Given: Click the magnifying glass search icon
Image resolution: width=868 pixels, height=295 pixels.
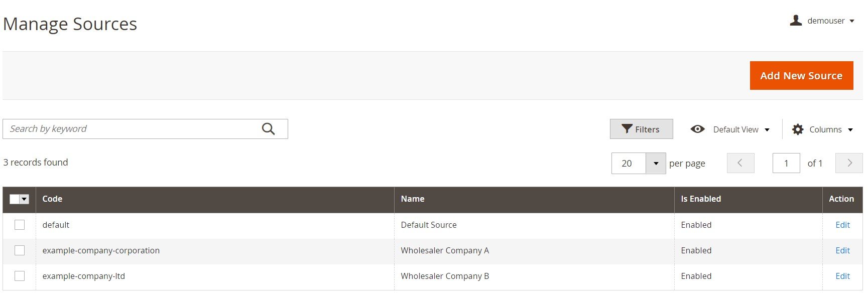Looking at the screenshot, I should tap(269, 129).
